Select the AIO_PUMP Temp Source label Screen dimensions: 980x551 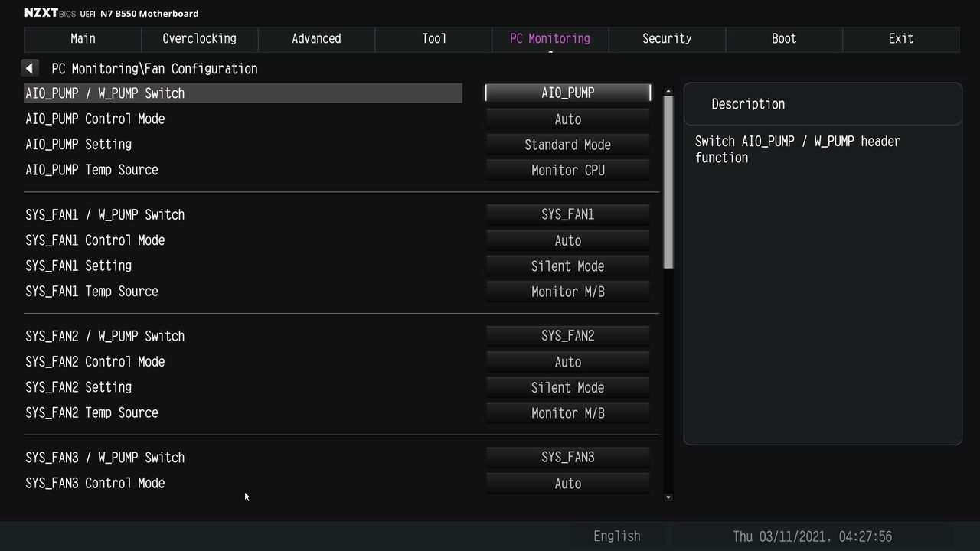[92, 170]
